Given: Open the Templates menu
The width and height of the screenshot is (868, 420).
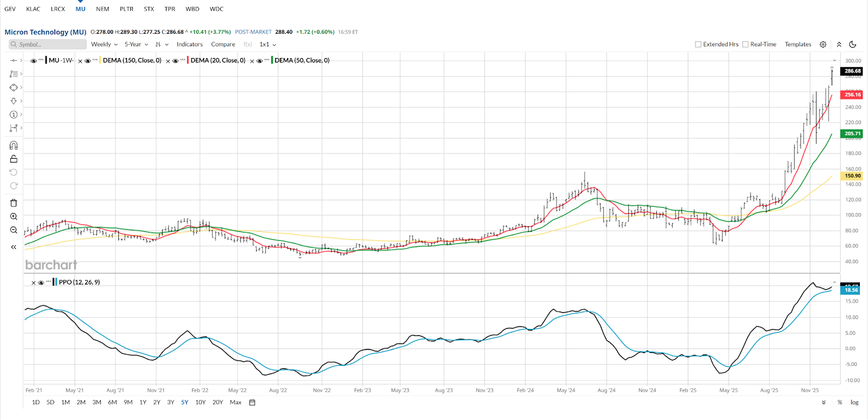Looking at the screenshot, I should click(x=798, y=44).
